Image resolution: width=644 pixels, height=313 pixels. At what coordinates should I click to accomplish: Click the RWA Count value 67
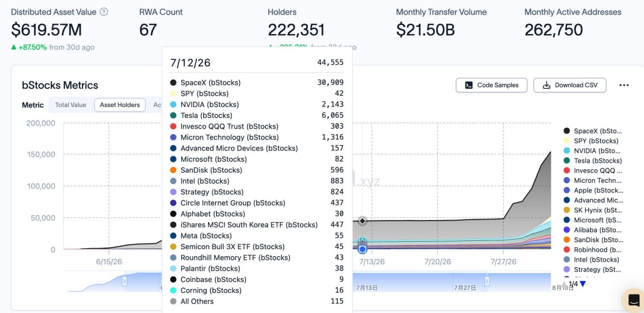point(148,30)
